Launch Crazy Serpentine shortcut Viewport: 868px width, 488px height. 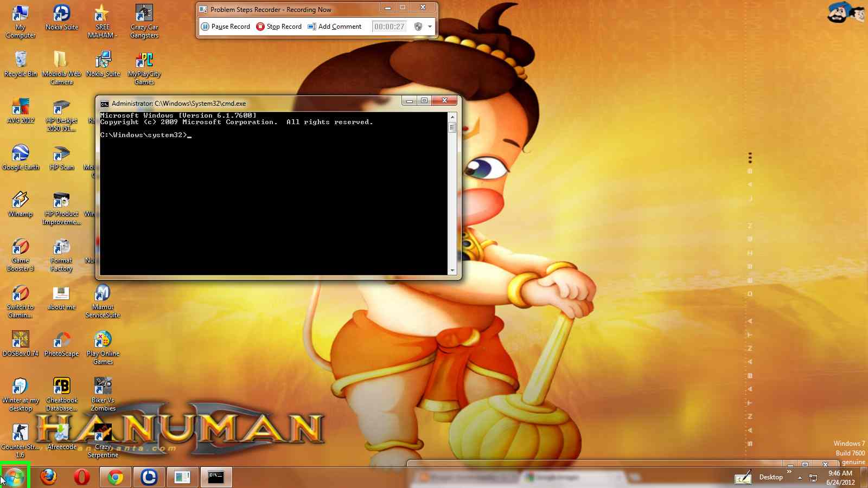(x=103, y=441)
